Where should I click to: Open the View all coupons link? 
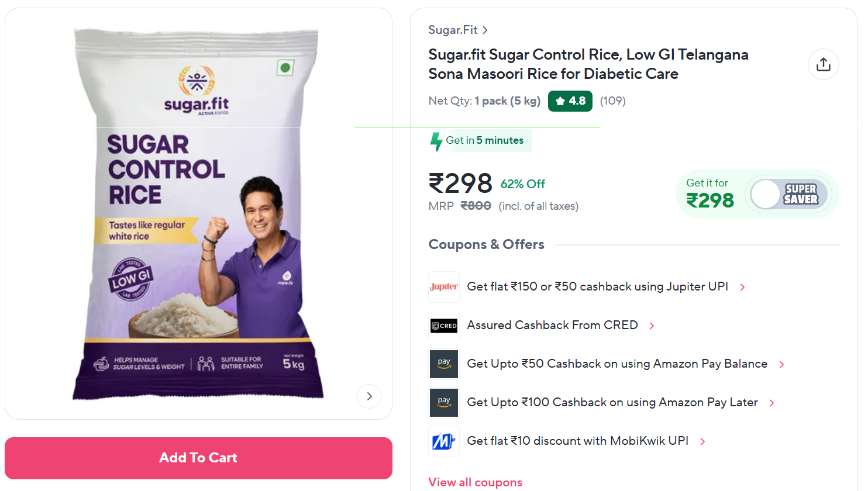(475, 482)
